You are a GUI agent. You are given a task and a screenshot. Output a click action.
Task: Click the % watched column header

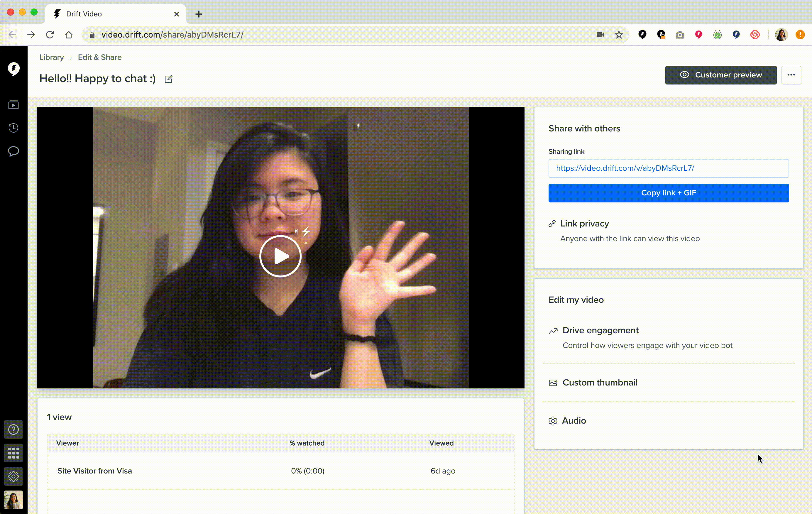(307, 443)
